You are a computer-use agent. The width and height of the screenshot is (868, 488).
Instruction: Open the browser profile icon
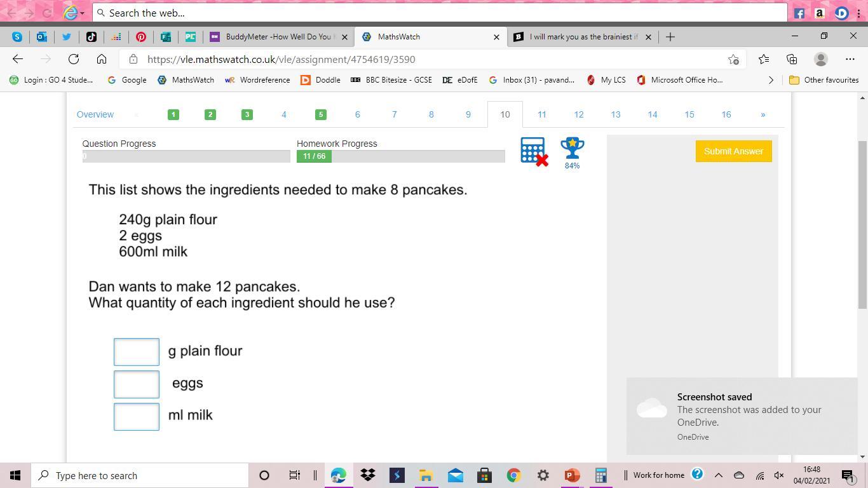pos(821,59)
